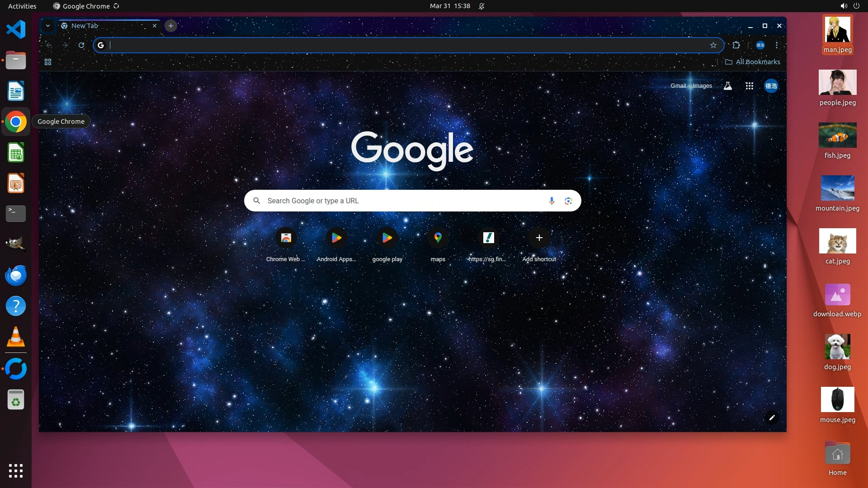The height and width of the screenshot is (488, 868).
Task: Open the tab groups grid icon in the bookmarks bar
Action: click(48, 62)
